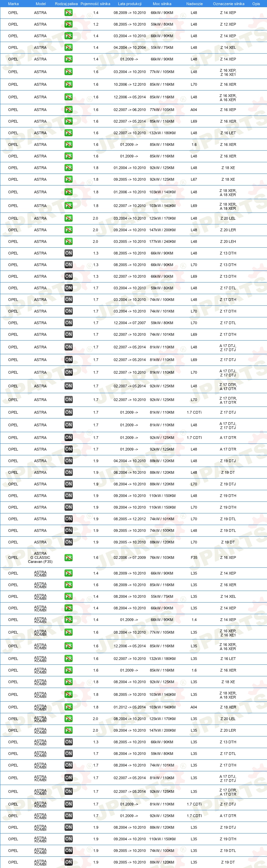This screenshot has width=267, height=868.
Task: Click the Lata produkcji column header
Action: tap(130, 4)
